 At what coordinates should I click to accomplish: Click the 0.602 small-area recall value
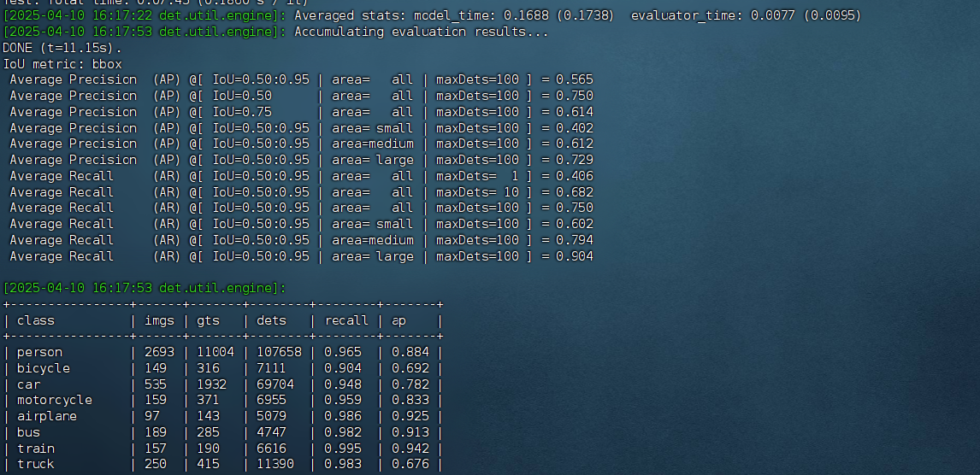pos(575,224)
